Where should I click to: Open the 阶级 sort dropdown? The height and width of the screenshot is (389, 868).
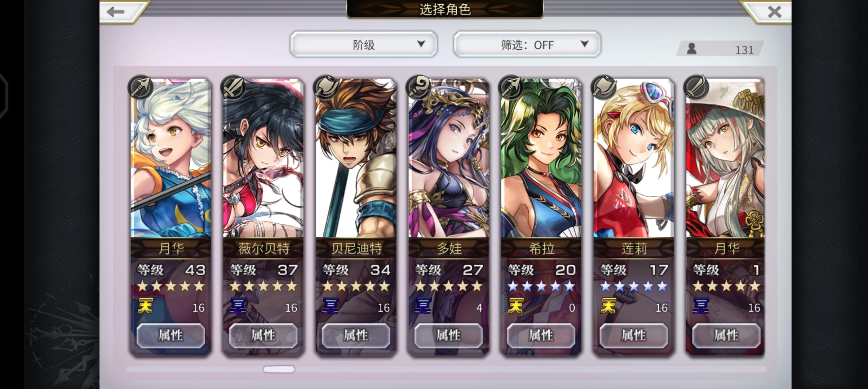[363, 44]
